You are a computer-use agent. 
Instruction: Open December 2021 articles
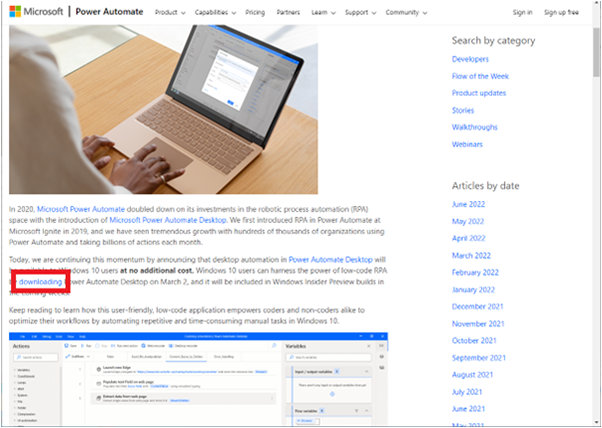tap(478, 306)
